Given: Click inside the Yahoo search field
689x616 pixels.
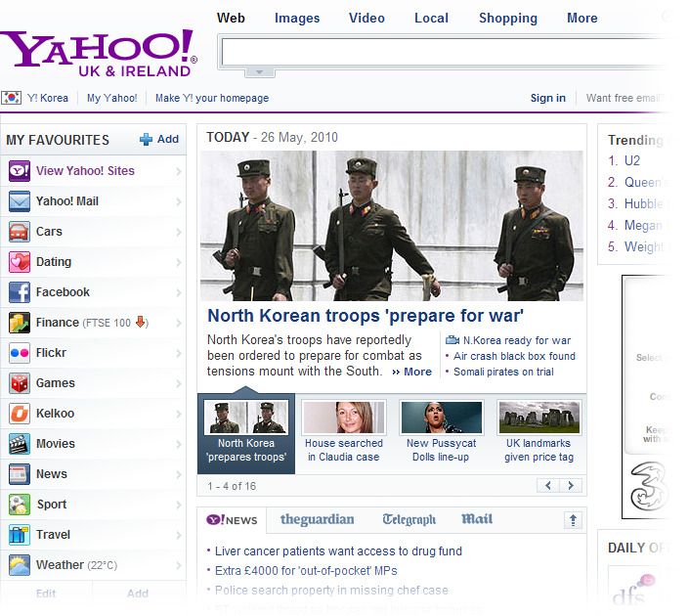Looking at the screenshot, I should tap(444, 52).
